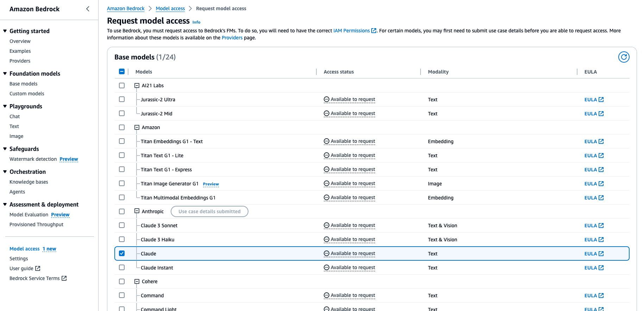Collapse the Amazon model group

click(137, 127)
